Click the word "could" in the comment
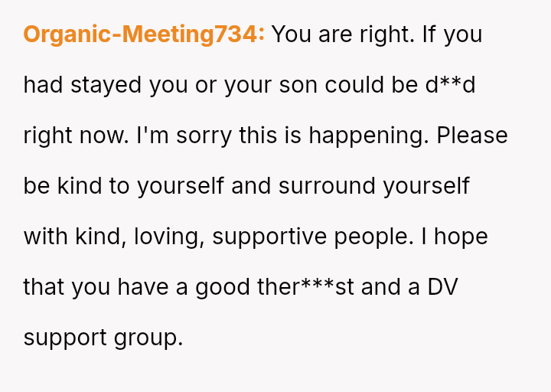Image resolution: width=551 pixels, height=392 pixels. tap(355, 85)
